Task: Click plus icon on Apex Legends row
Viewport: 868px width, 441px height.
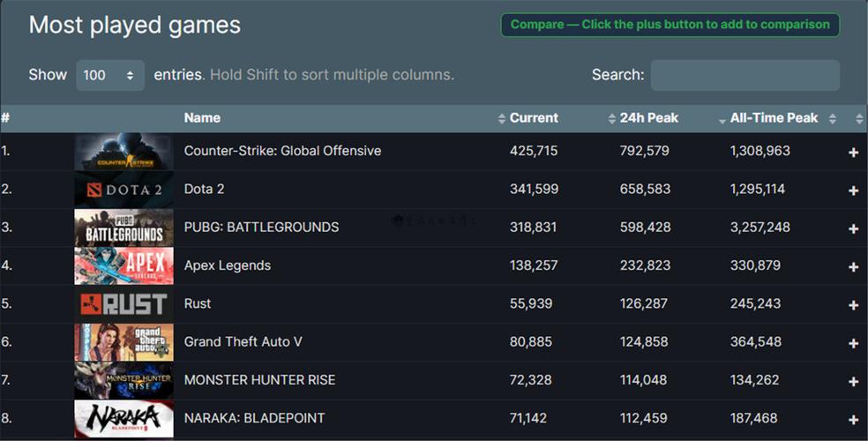Action: point(853,266)
